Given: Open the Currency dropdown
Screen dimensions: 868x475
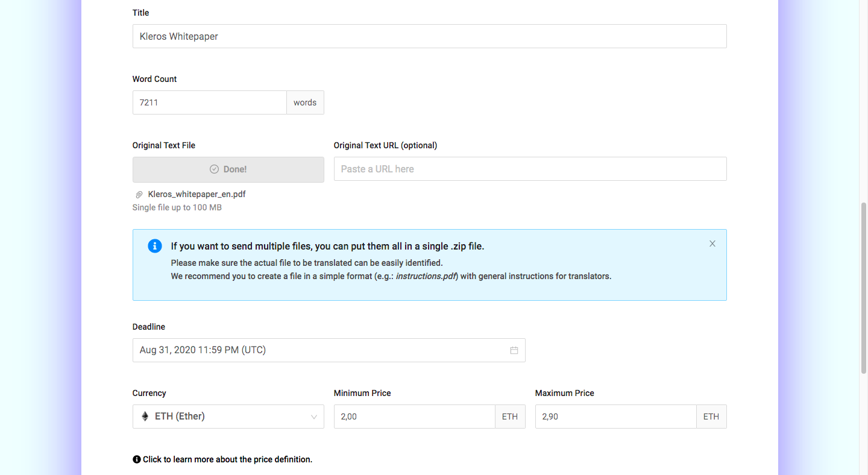Looking at the screenshot, I should click(228, 417).
